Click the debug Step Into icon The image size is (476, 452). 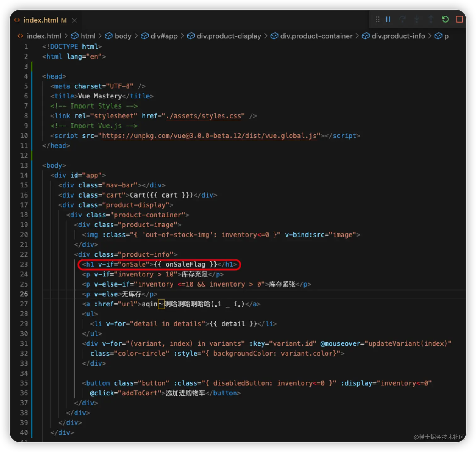click(416, 20)
